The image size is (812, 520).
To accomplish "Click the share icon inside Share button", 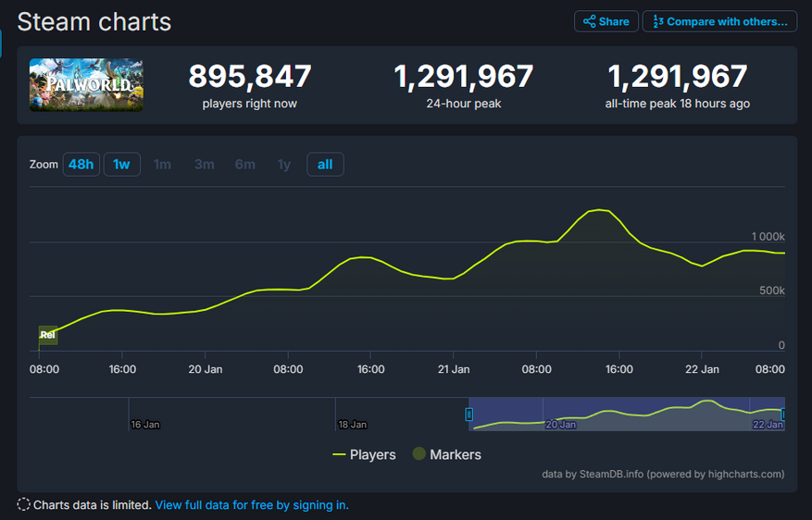I will (x=589, y=21).
